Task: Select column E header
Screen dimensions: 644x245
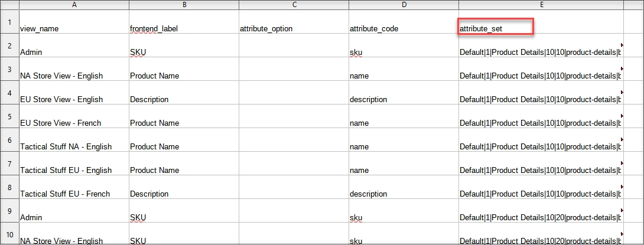Action: pos(541,5)
